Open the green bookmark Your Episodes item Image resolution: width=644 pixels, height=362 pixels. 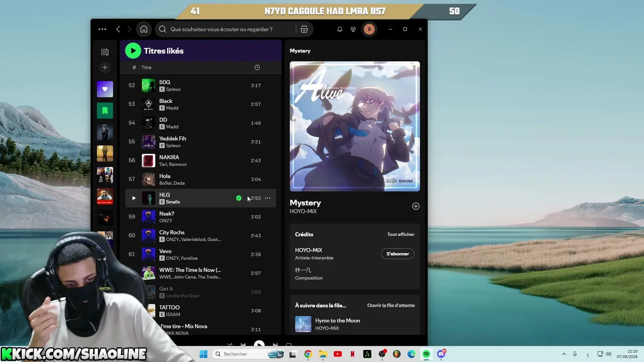click(105, 111)
